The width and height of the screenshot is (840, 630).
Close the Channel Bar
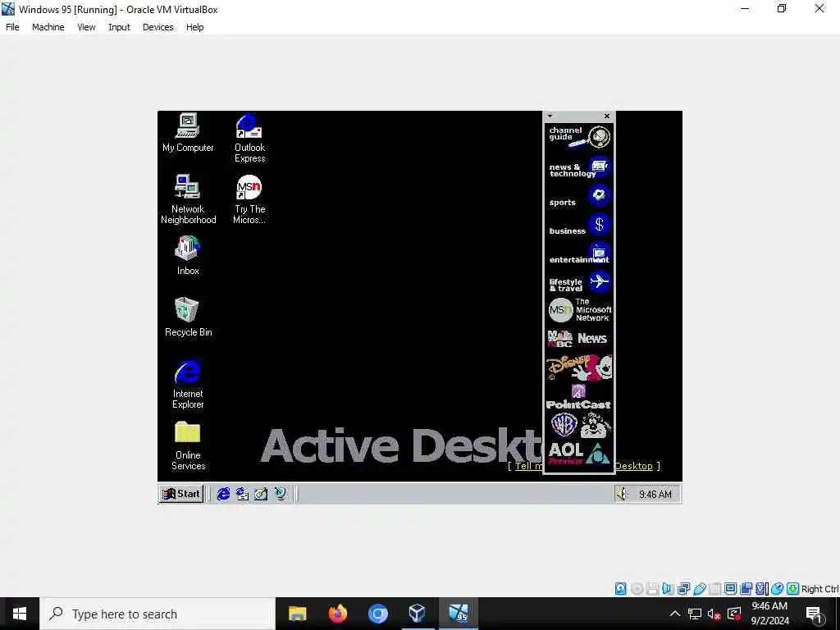tap(607, 116)
